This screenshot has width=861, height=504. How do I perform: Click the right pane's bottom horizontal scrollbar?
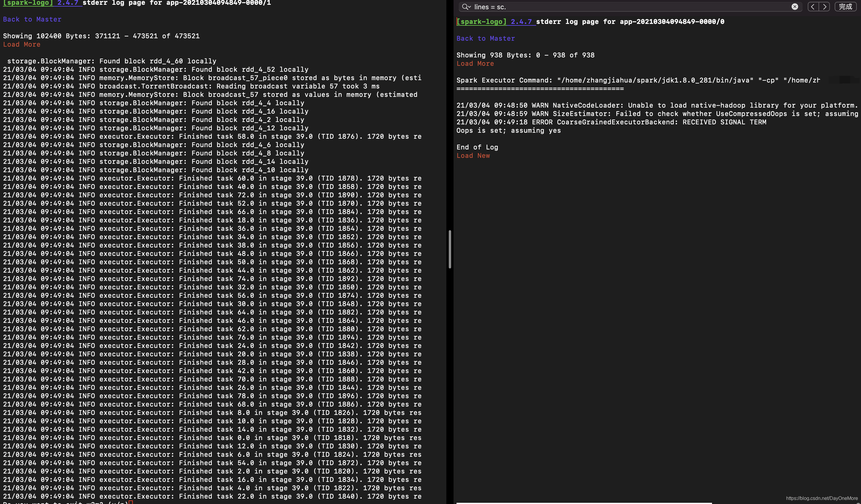click(x=584, y=503)
